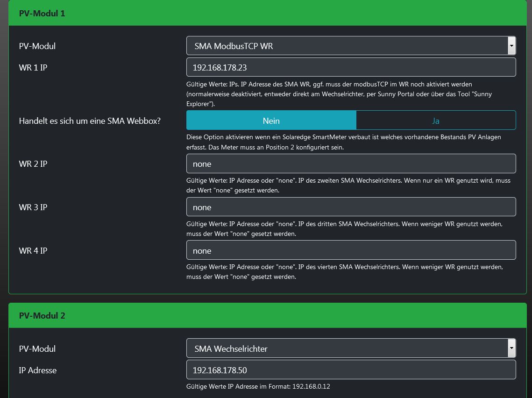Screen dimensions: 532x398
Task: Focus the IP Adresse field showing 192.168.178.50
Action: pos(351,370)
